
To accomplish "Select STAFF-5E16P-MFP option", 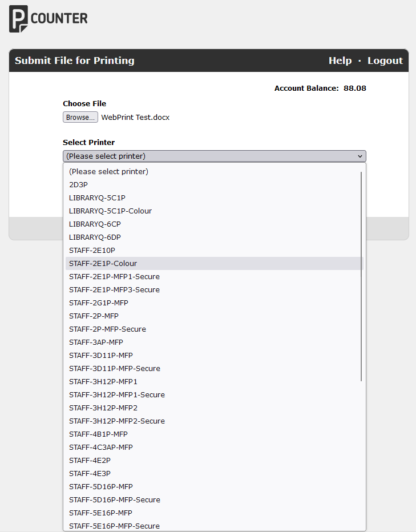I will click(215, 513).
